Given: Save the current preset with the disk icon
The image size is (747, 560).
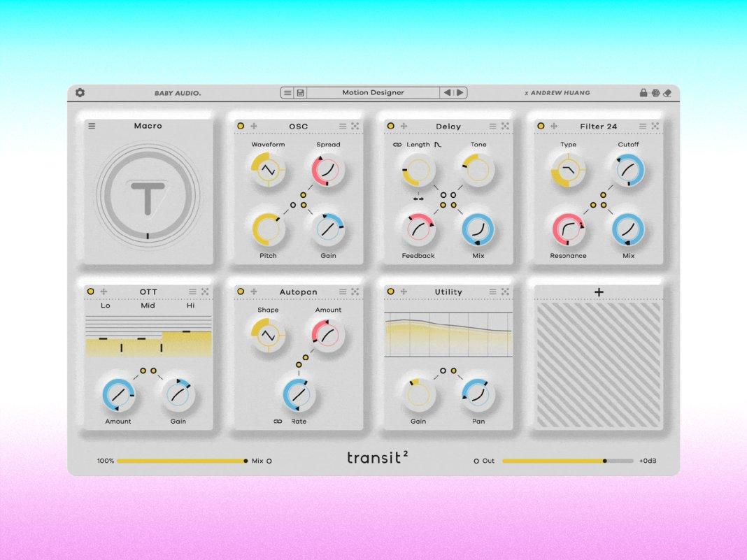Looking at the screenshot, I should pos(301,93).
